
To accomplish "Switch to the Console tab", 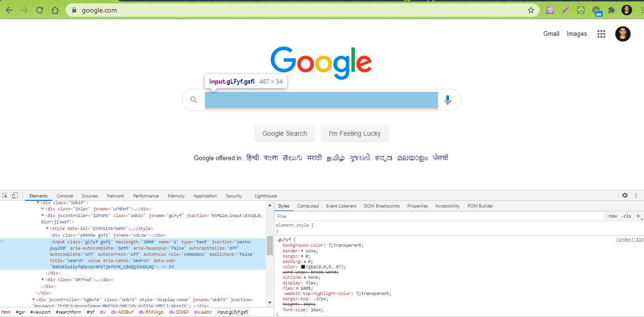I will click(x=64, y=196).
